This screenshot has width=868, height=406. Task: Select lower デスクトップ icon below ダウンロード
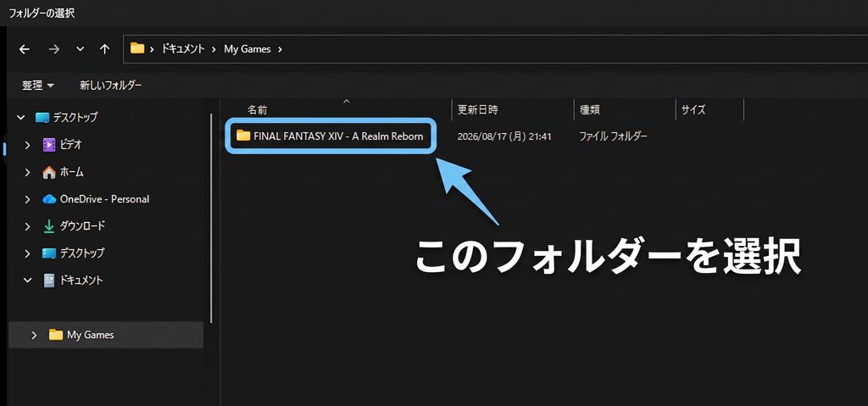(x=49, y=253)
